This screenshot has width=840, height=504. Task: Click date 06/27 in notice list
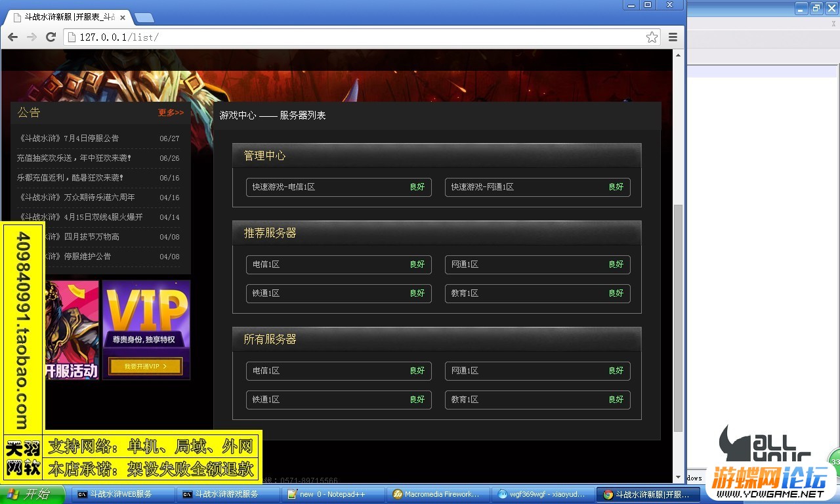169,138
